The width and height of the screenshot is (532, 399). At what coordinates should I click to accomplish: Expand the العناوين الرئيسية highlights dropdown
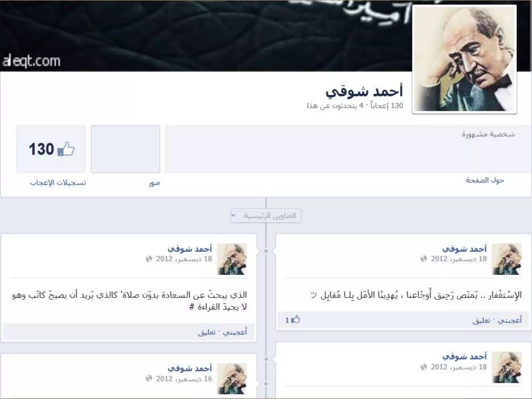(266, 216)
